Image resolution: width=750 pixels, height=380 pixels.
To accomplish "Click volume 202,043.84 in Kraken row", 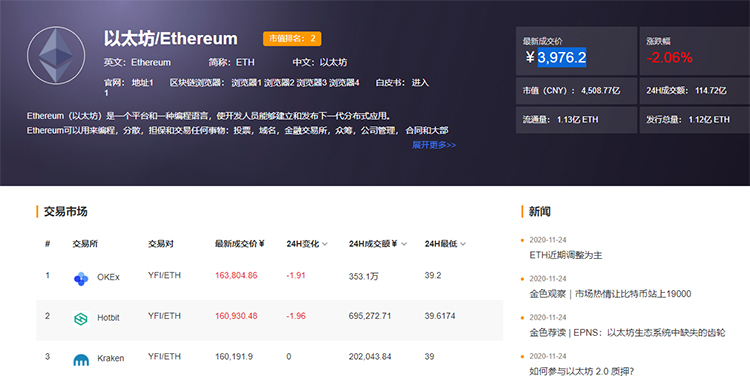I will point(370,357).
